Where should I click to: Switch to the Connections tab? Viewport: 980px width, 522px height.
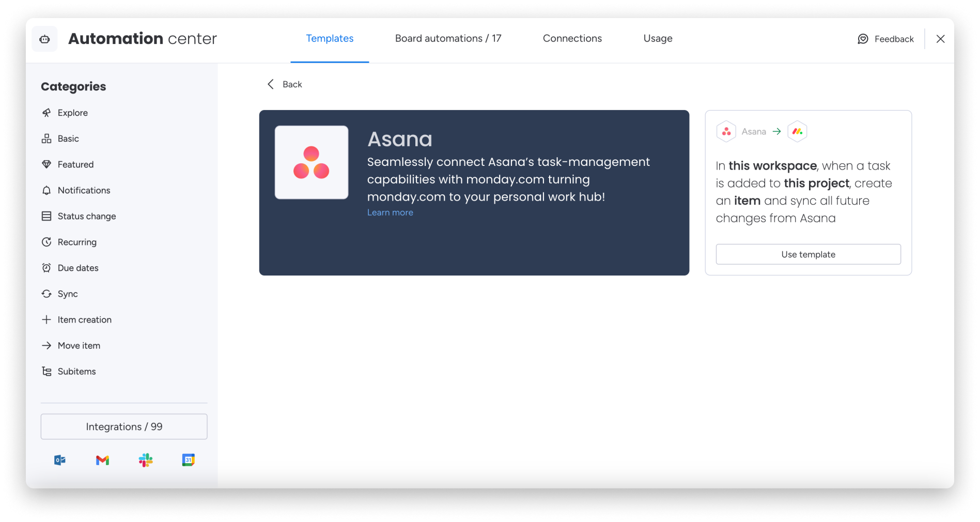point(572,38)
